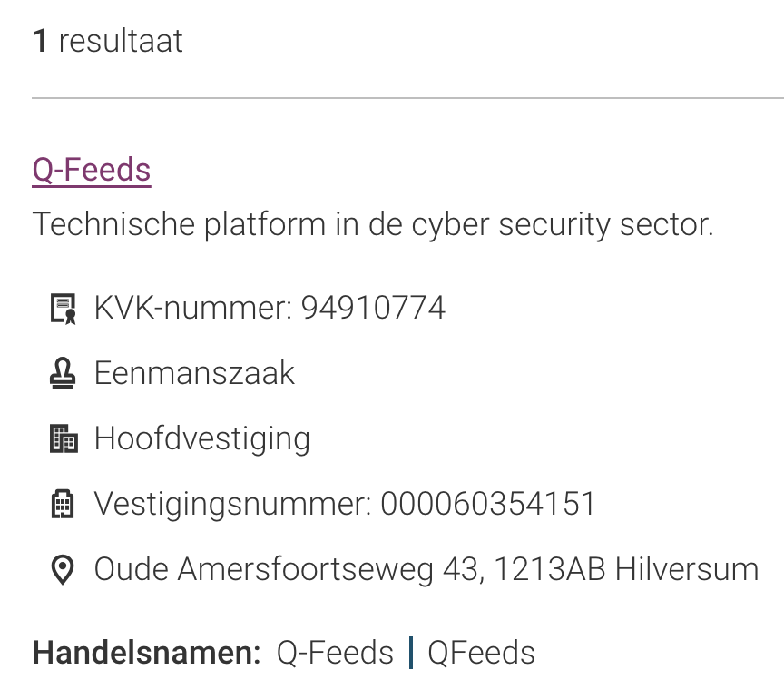Click the Hilversum city name
Viewport: 784px width, 699px height.
click(686, 570)
